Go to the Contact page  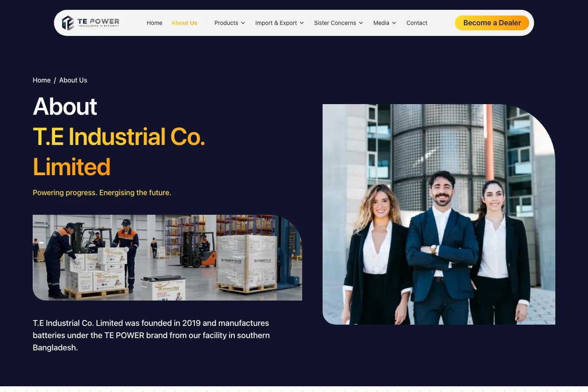coord(417,23)
